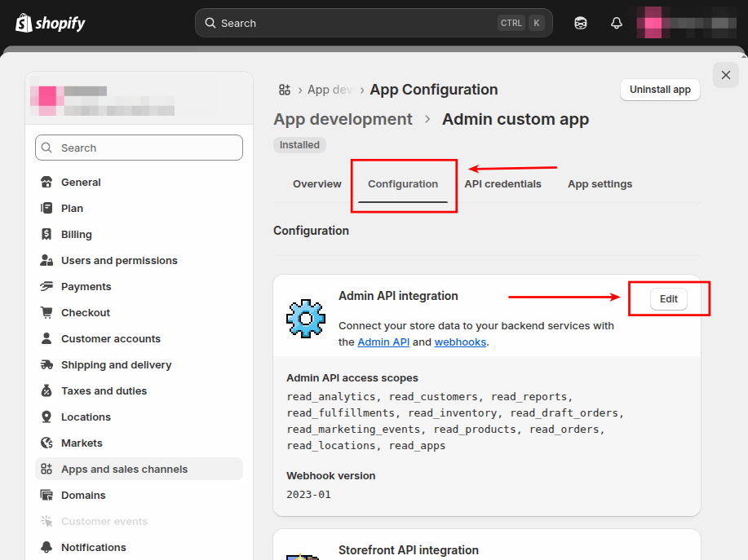Image resolution: width=748 pixels, height=560 pixels.
Task: Click the Admin API integration gear icon
Action: click(306, 318)
